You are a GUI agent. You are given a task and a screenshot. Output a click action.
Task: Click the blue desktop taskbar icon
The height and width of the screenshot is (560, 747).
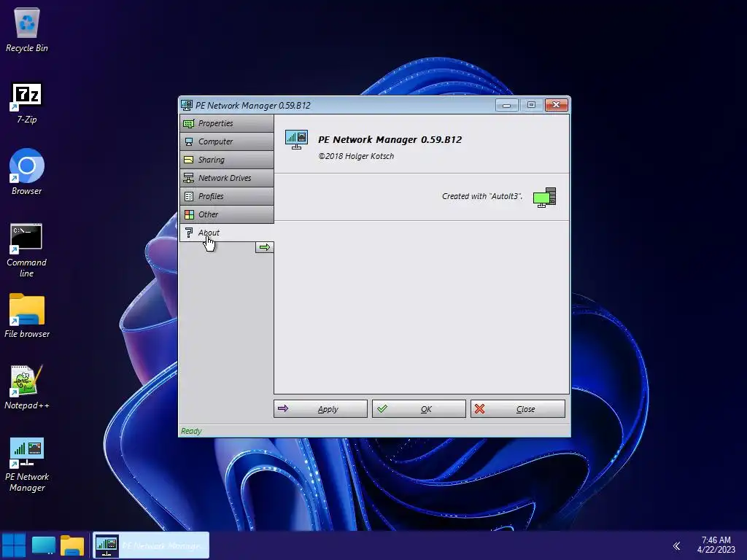point(43,545)
